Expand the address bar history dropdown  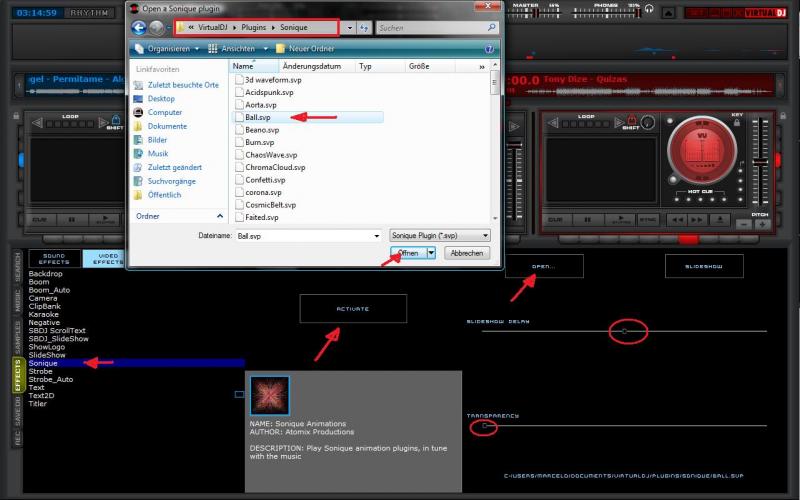tap(349, 28)
